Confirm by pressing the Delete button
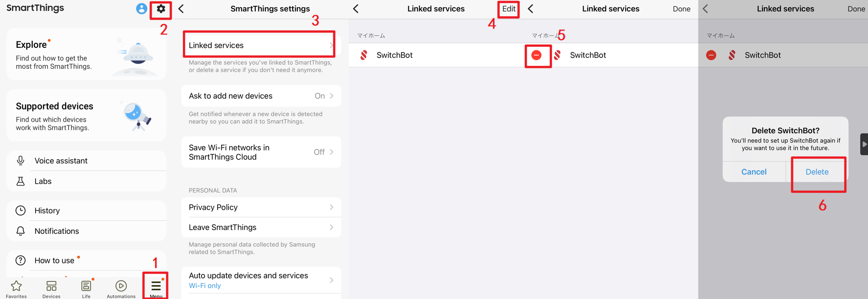 click(817, 172)
